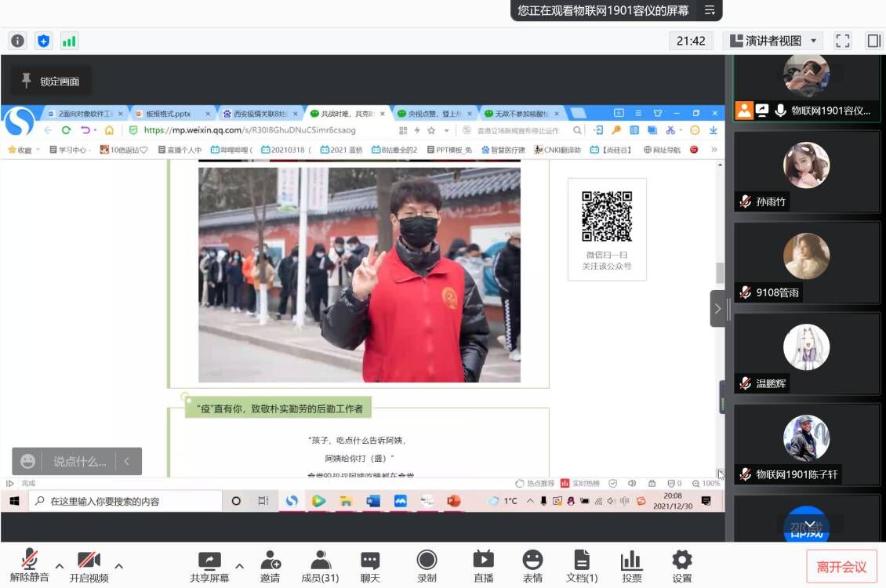The width and height of the screenshot is (886, 588).
Task: Open the CNKI翻译助 bookmark
Action: pyautogui.click(x=557, y=150)
